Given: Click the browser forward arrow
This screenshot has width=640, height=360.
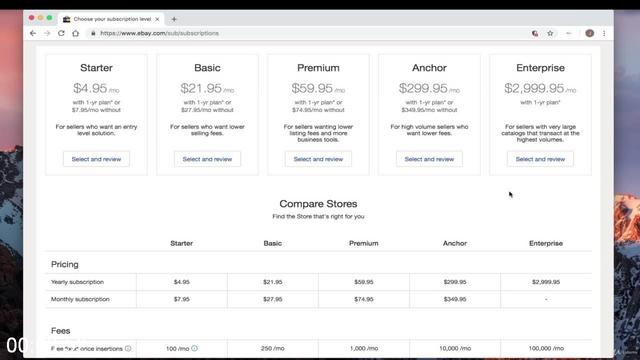Looking at the screenshot, I should [x=47, y=33].
